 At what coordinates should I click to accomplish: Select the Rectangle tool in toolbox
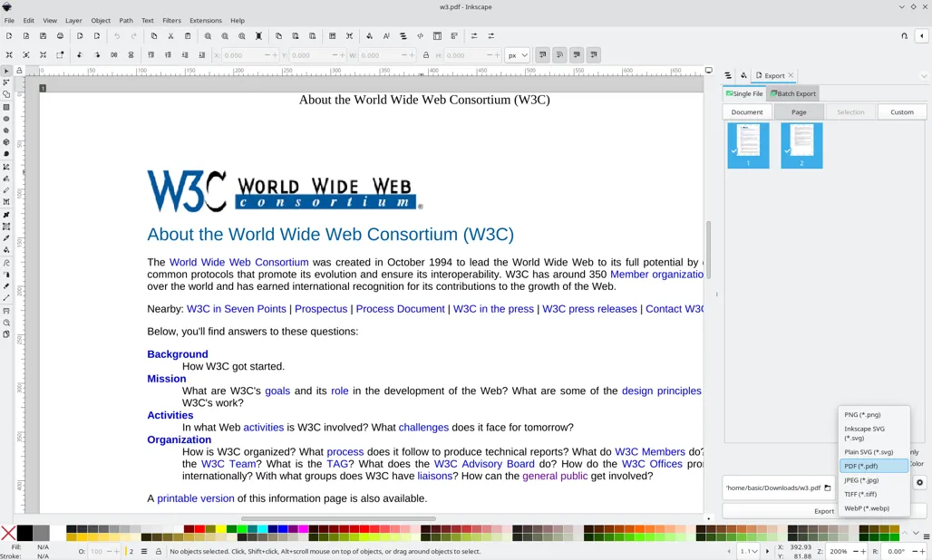6,107
